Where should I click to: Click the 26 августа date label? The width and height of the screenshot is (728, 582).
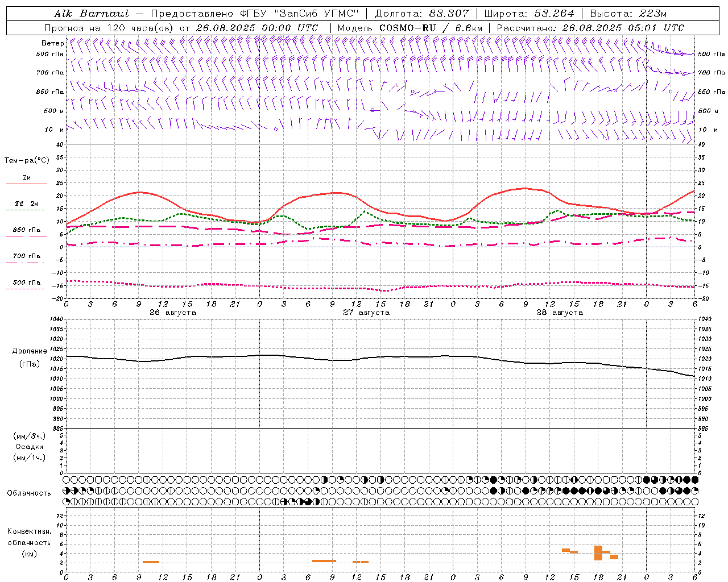tap(173, 313)
